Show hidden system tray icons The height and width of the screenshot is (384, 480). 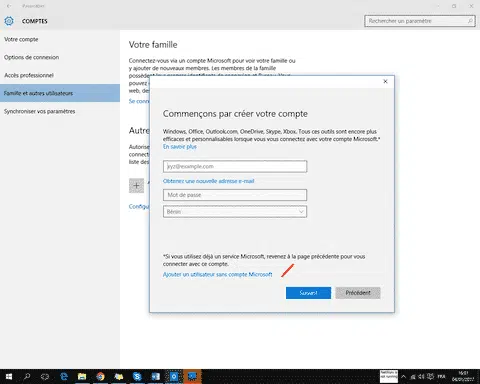click(x=404, y=377)
